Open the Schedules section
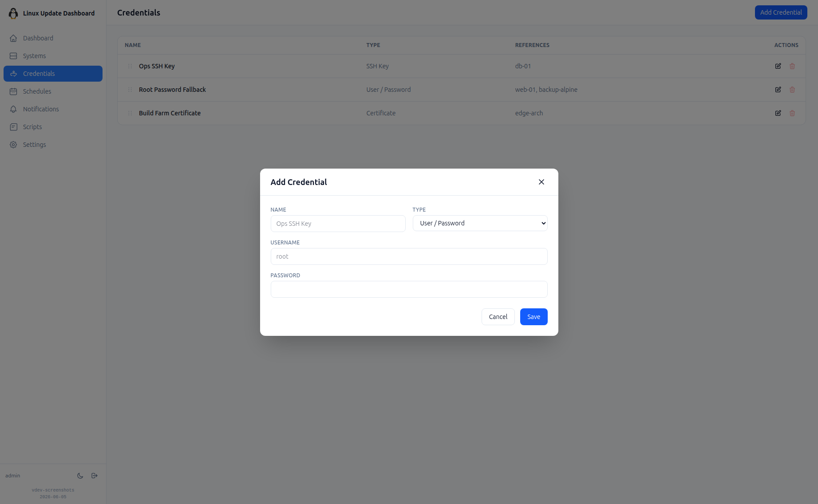This screenshot has width=818, height=504. (53, 91)
